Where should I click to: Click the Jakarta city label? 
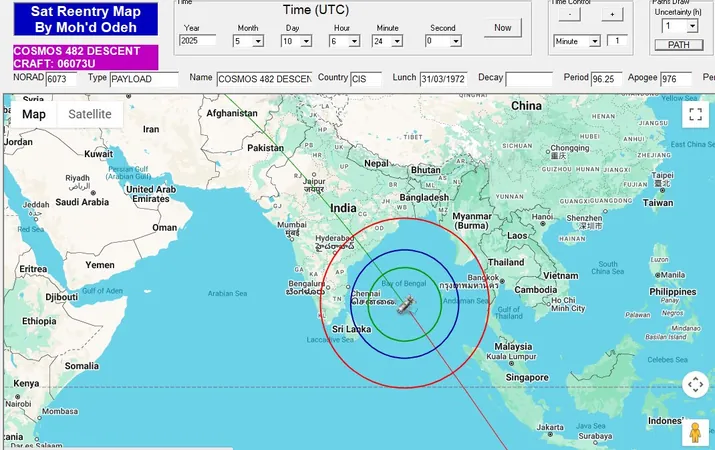[x=550, y=427]
